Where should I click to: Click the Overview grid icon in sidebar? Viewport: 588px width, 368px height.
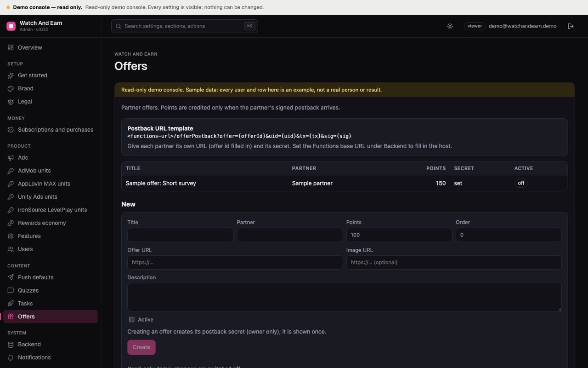pos(11,47)
